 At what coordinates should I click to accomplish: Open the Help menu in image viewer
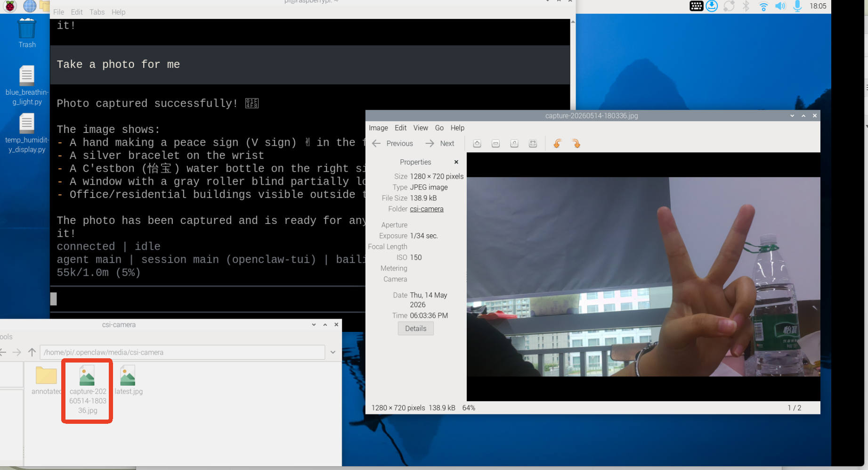[x=457, y=128]
